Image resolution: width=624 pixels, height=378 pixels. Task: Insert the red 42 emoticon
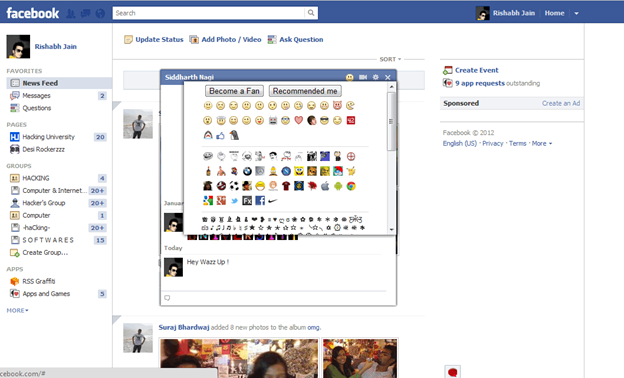(x=351, y=120)
